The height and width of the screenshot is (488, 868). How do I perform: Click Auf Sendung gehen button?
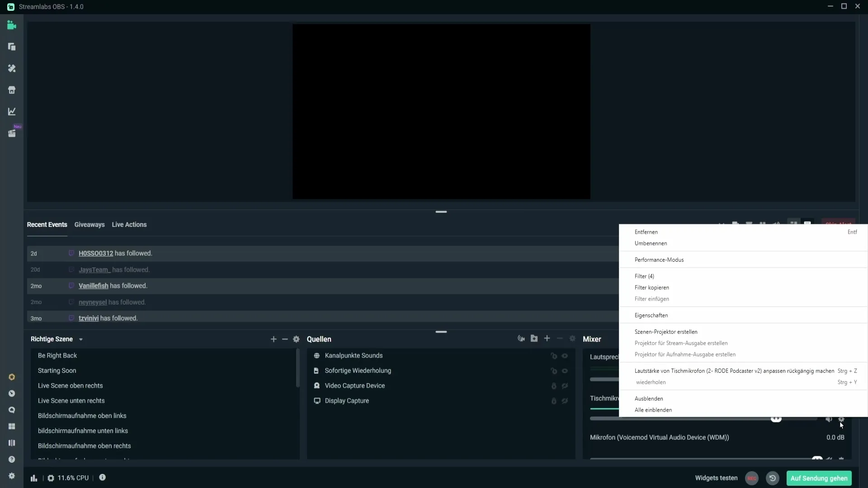click(x=819, y=478)
